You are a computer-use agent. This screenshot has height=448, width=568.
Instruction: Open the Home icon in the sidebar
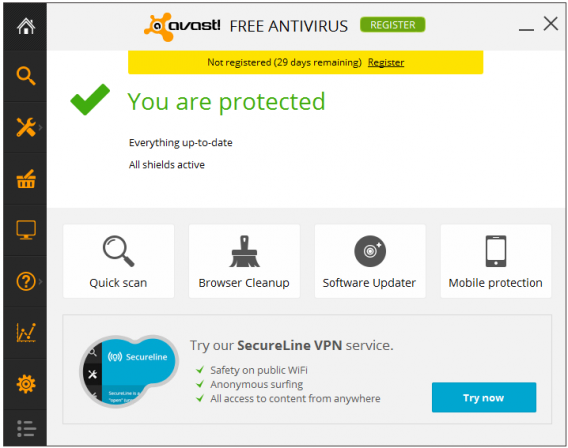26,26
